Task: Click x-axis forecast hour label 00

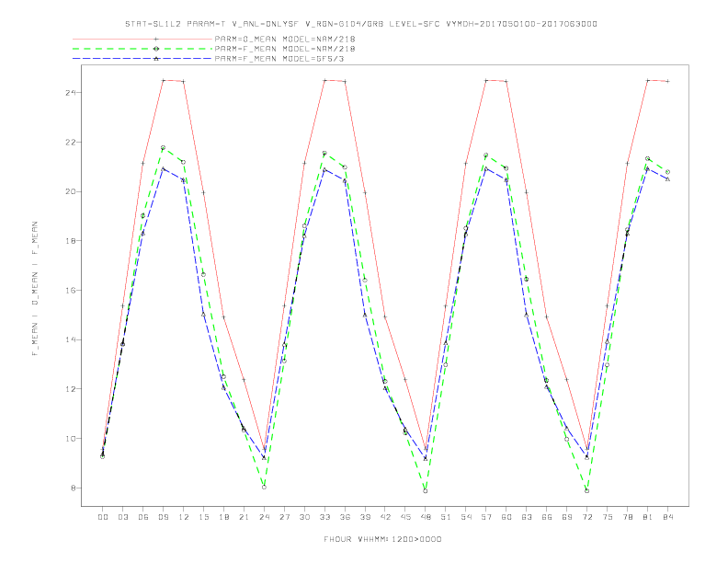Action: [103, 517]
